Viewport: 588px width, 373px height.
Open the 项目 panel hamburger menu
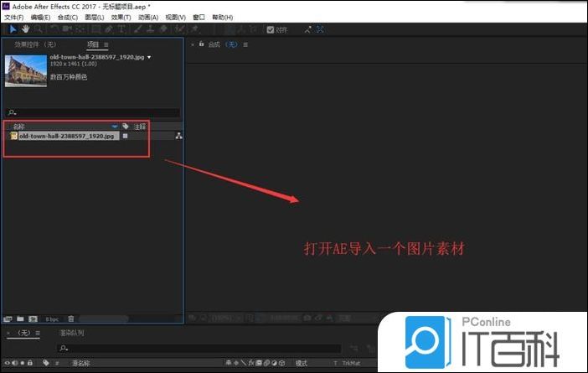(106, 44)
